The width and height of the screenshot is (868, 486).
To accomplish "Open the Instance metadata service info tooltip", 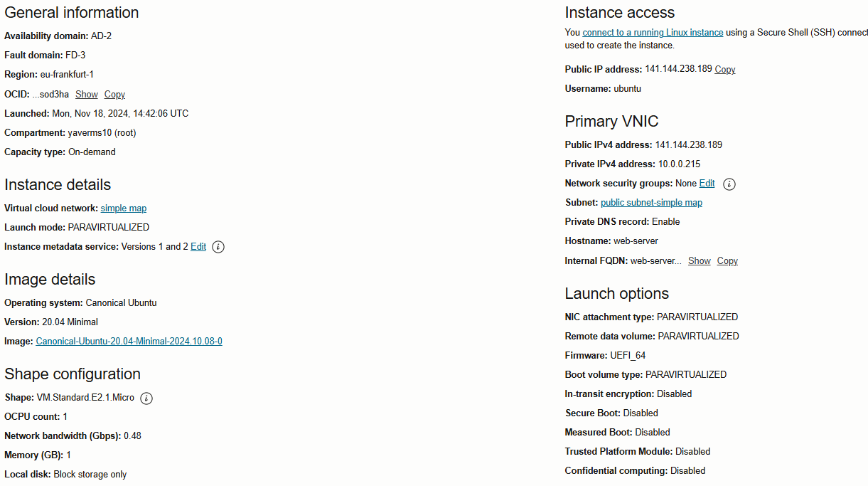I will (218, 247).
